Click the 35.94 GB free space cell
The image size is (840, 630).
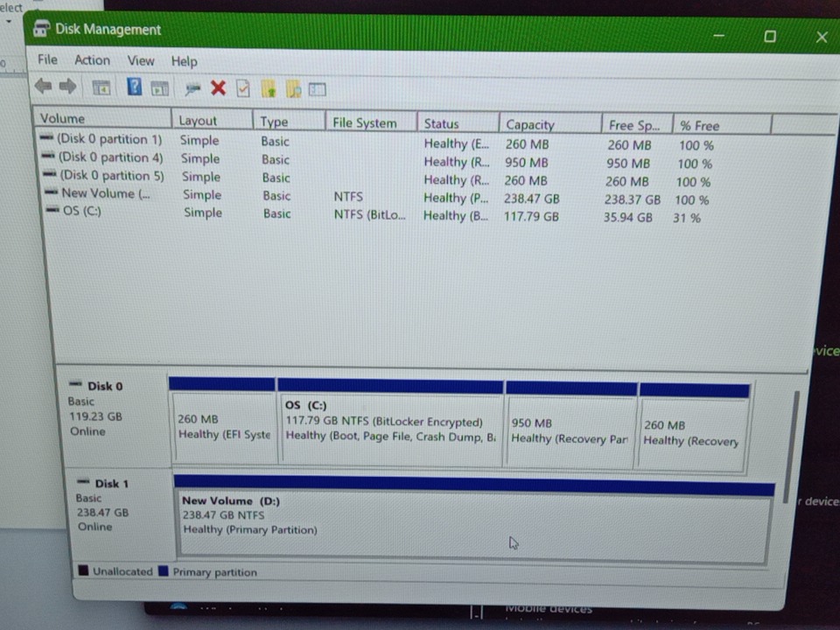628,218
